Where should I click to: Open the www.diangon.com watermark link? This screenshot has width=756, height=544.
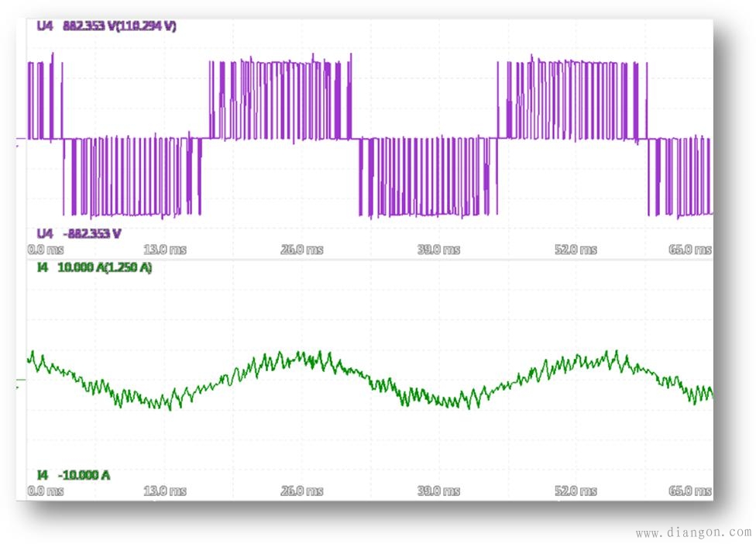pos(692,532)
